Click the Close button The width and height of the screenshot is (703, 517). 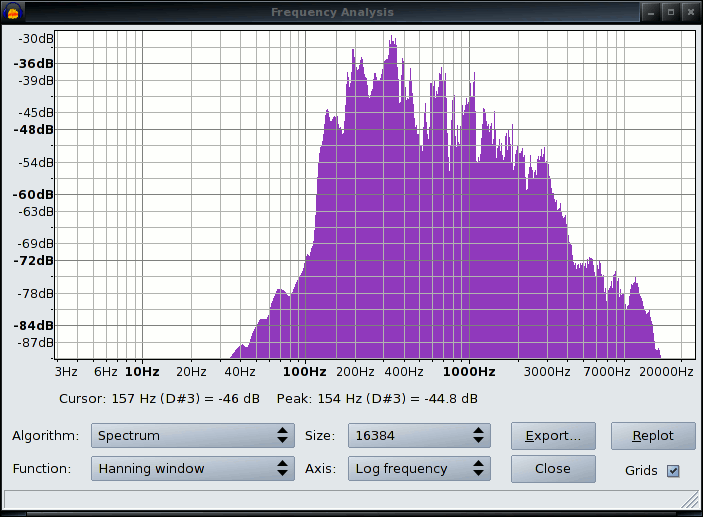553,469
